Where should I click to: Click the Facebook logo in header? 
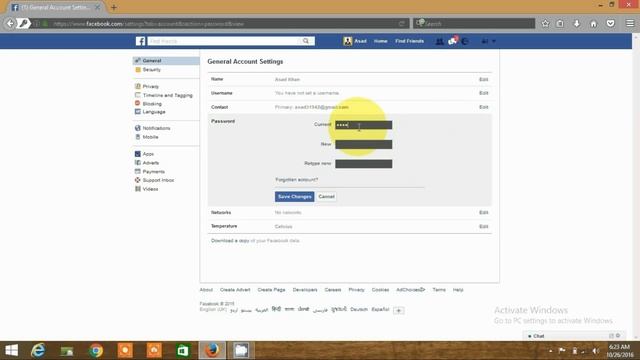140,41
